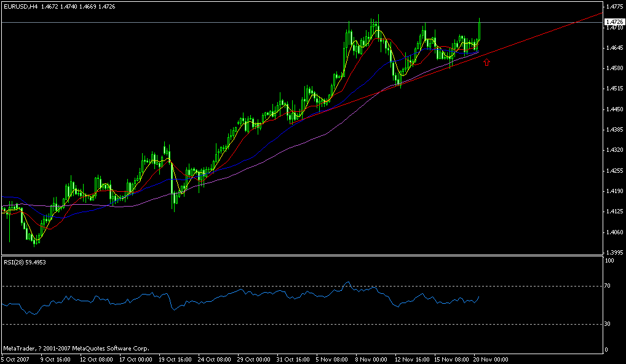The image size is (626, 364).
Task: Click the 5 Oct 2007 date label
Action: coord(17,360)
